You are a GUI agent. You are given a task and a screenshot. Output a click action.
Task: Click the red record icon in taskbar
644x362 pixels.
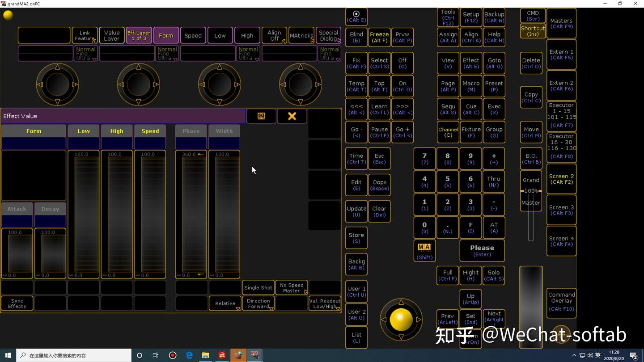click(173, 355)
